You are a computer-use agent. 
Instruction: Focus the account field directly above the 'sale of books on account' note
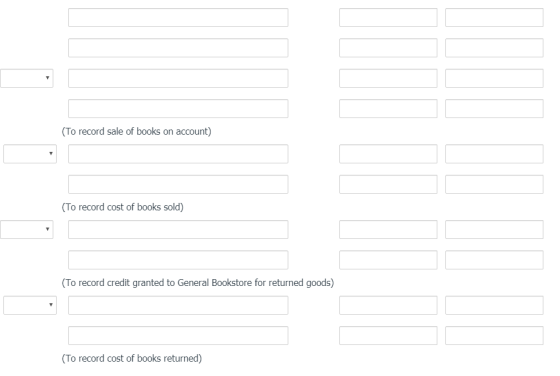pos(178,109)
